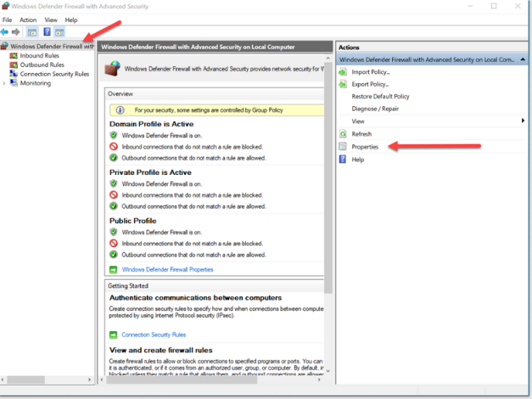This screenshot has width=532, height=399.
Task: Click Import Policy action
Action: (371, 72)
